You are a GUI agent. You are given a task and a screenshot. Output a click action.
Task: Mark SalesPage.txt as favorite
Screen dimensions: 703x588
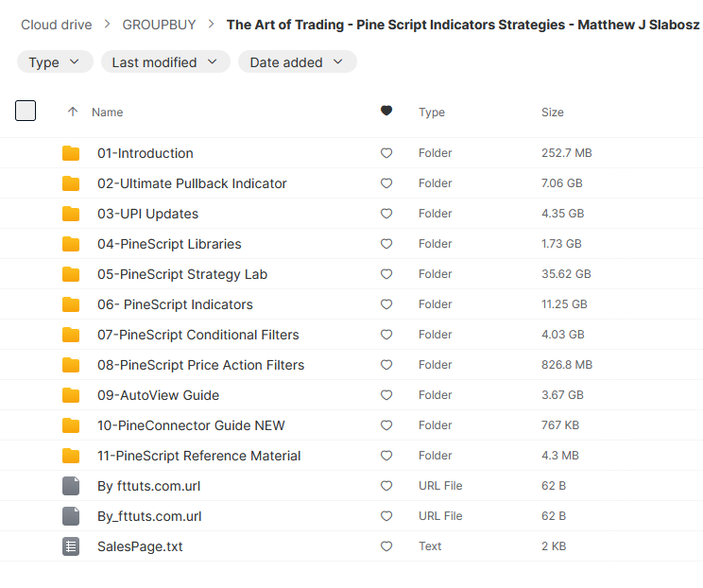click(x=386, y=546)
